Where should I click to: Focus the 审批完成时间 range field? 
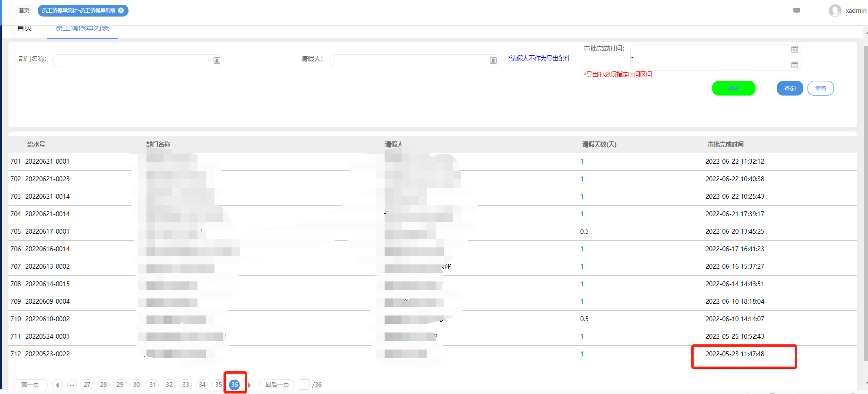(715, 57)
